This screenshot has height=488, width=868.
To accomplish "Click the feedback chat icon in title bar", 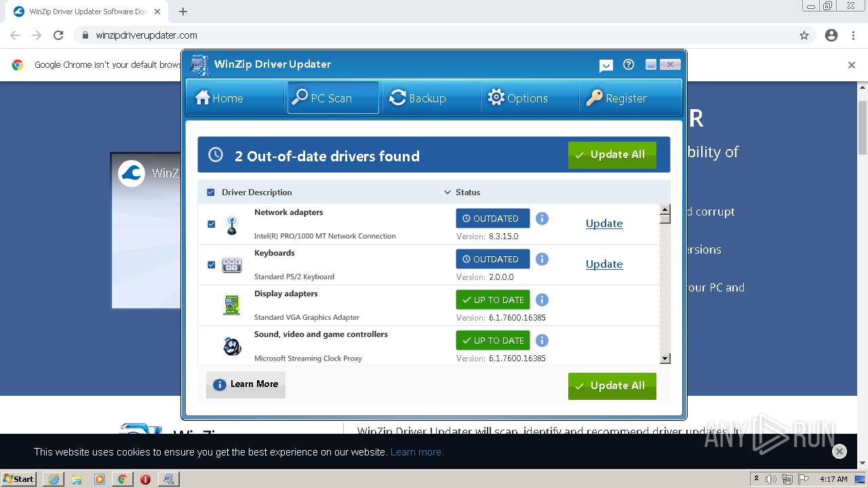I will pyautogui.click(x=606, y=65).
